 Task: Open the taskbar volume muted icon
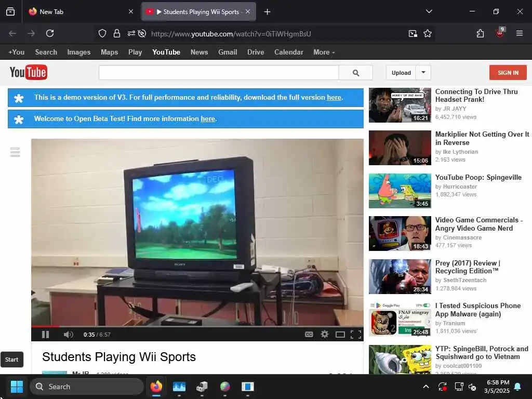click(472, 387)
